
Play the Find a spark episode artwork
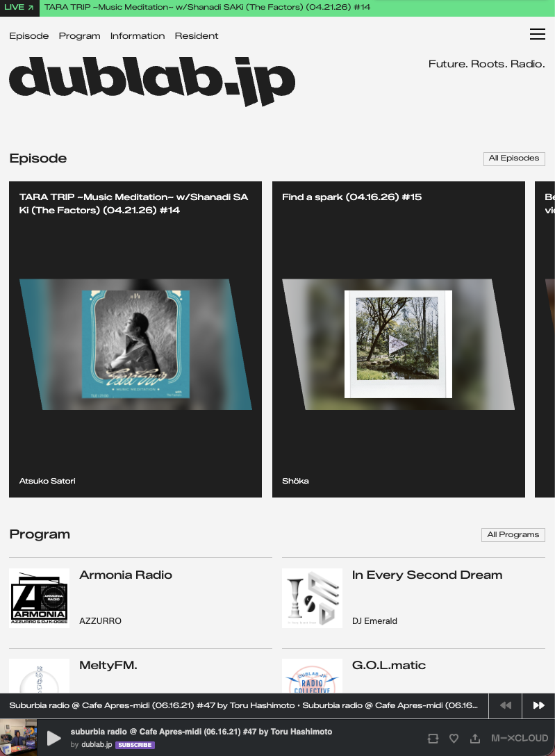point(398,344)
